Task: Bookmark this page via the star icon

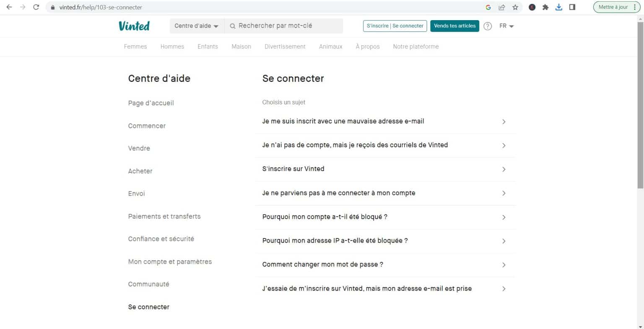Action: point(515,7)
